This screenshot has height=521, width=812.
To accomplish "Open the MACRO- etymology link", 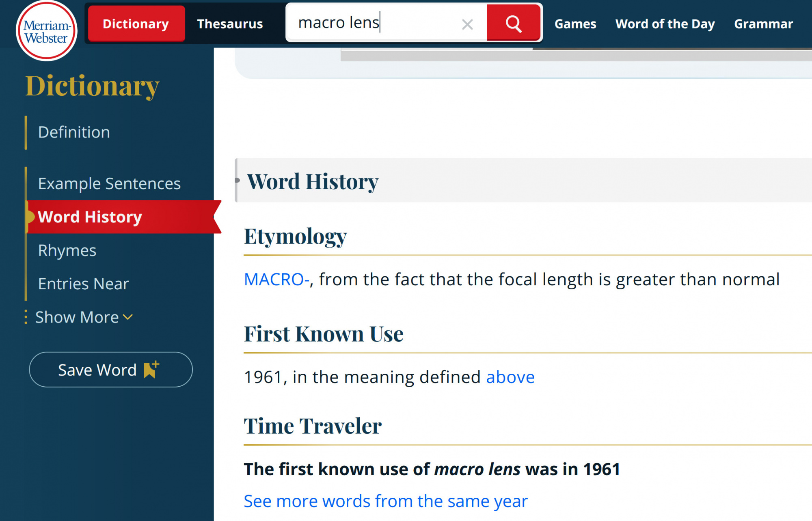I will [x=277, y=279].
